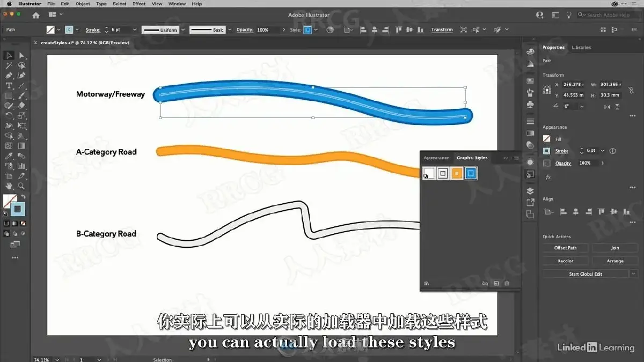
Task: Click the New Graphic Style icon
Action: (x=496, y=283)
